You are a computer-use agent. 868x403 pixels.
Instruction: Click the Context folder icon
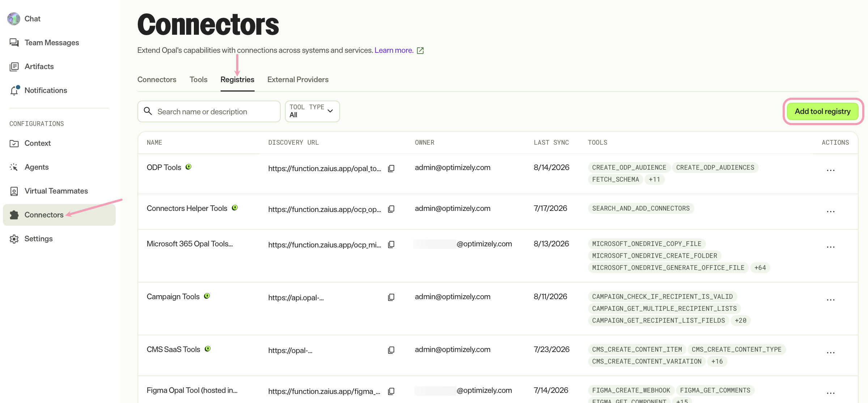(14, 143)
